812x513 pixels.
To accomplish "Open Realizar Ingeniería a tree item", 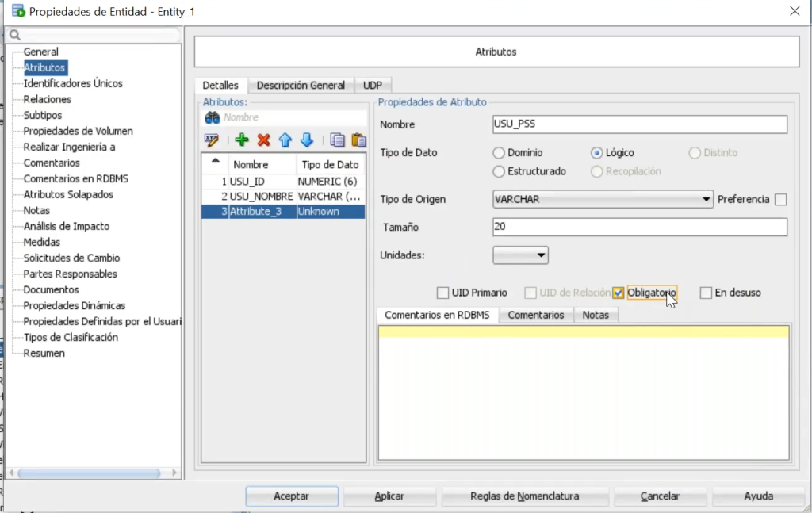I will coord(70,147).
